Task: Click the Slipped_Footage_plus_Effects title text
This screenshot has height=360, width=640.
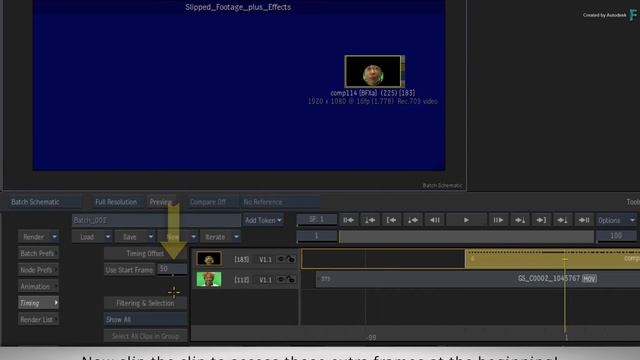Action: [238, 7]
